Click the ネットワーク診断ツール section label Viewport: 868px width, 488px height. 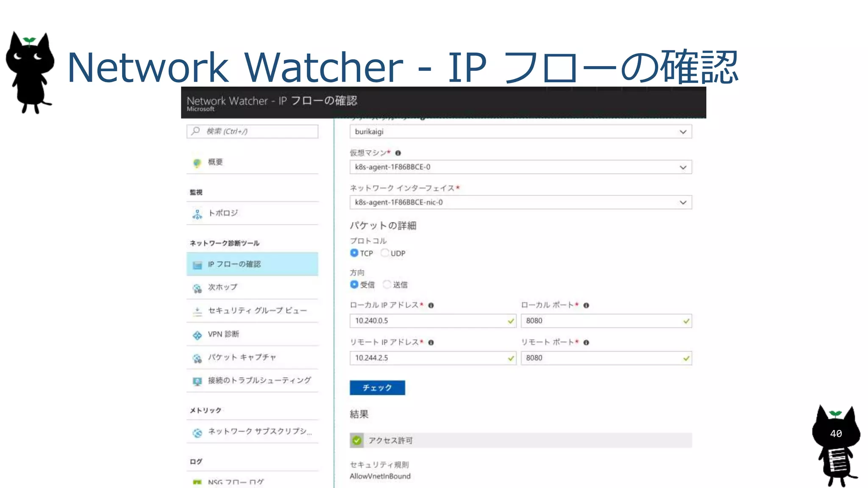pyautogui.click(x=224, y=243)
